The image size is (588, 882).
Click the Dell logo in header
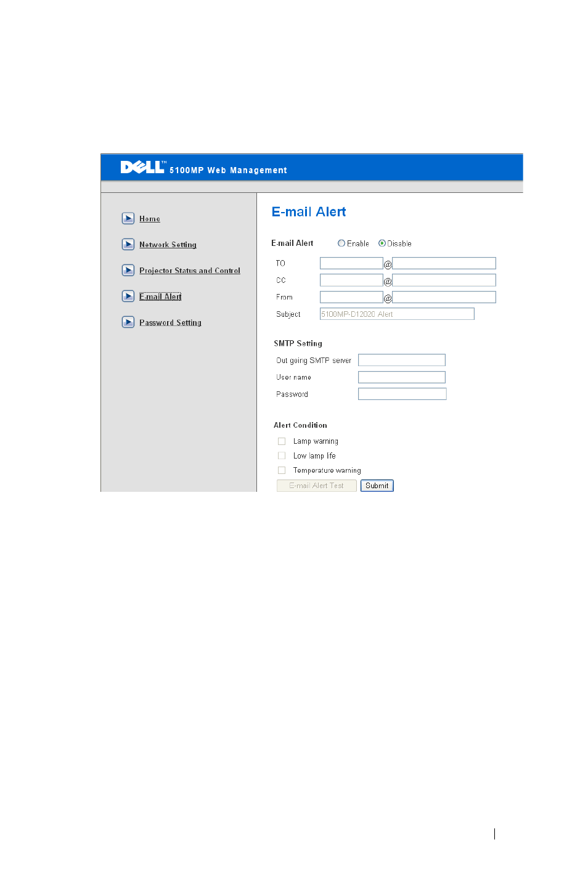point(143,167)
